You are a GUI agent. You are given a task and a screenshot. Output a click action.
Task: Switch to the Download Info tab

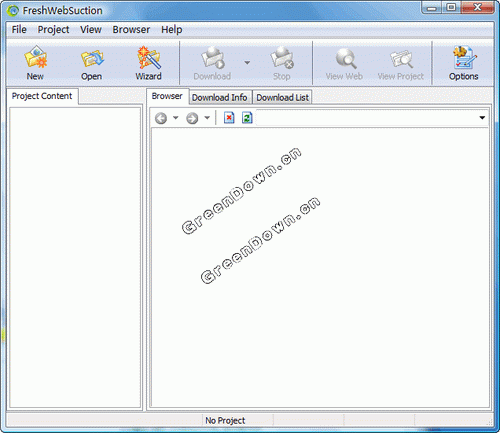220,98
